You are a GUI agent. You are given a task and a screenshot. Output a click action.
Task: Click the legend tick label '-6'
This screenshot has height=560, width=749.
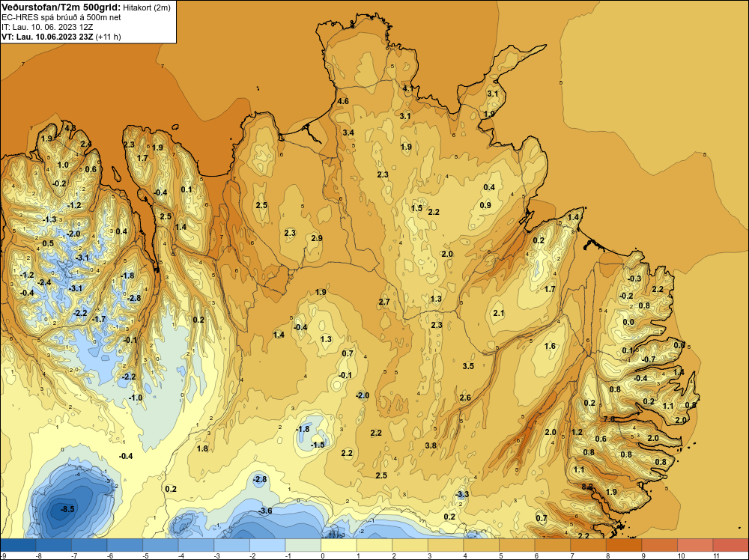coord(109,556)
